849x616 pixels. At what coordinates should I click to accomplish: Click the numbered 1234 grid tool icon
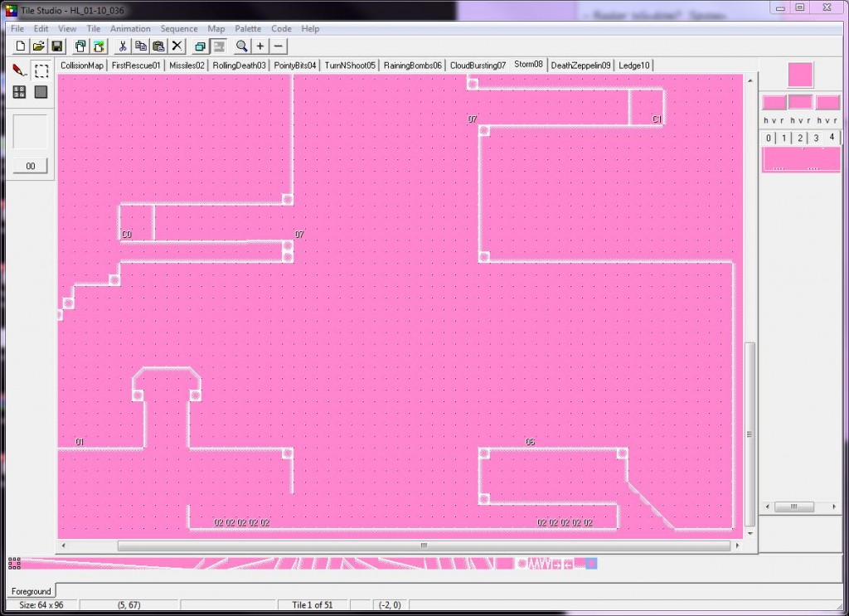(20, 92)
